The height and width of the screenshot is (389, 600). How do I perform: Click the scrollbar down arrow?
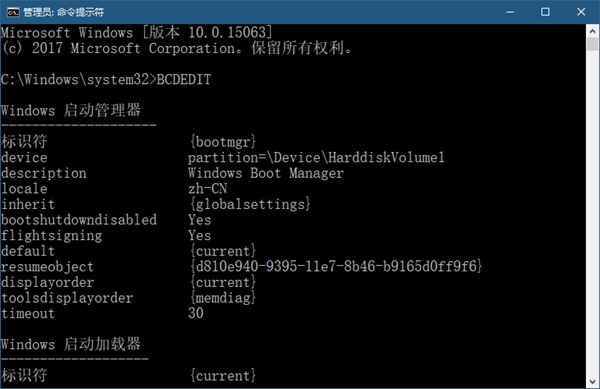click(592, 382)
